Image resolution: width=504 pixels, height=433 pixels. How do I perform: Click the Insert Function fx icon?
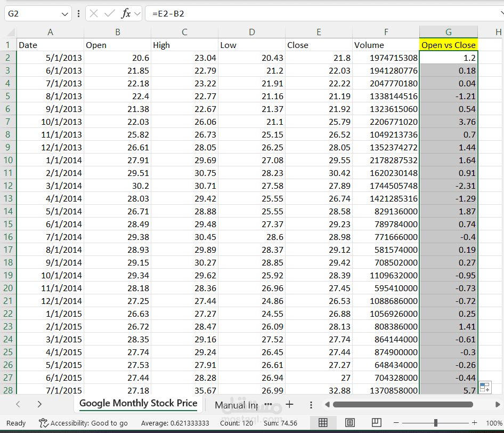coord(126,14)
